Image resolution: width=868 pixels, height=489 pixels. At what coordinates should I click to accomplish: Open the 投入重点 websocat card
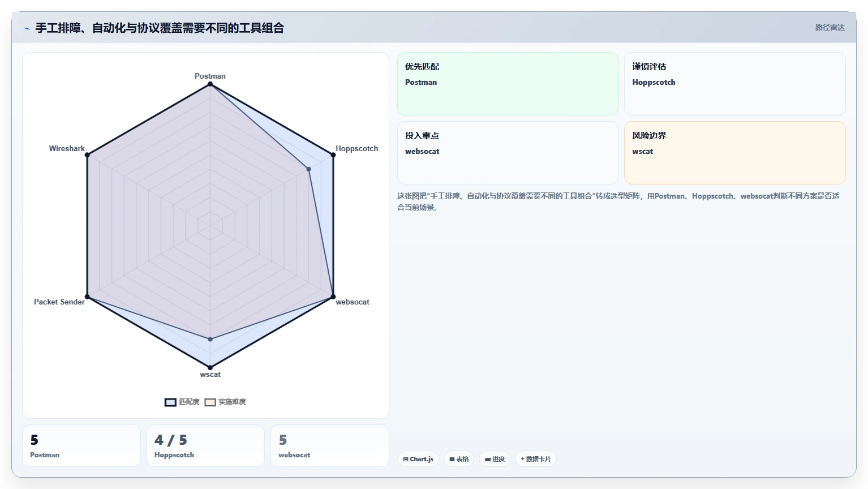508,153
